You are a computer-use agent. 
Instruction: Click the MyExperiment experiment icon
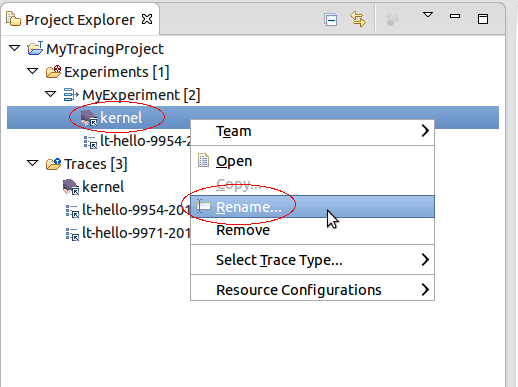71,95
